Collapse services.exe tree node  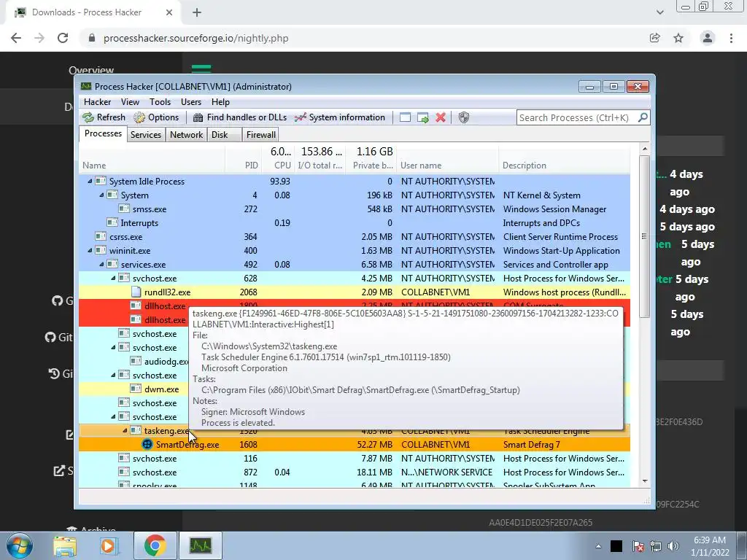[x=101, y=264]
